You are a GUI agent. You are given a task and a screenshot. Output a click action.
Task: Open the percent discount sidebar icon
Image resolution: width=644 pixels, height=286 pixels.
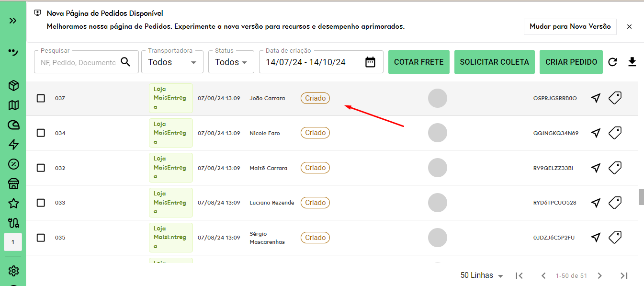13,164
